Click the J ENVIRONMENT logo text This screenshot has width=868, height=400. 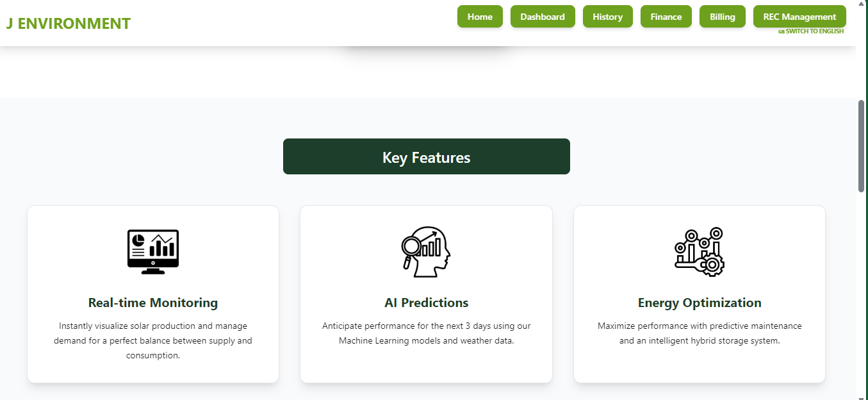coord(69,24)
